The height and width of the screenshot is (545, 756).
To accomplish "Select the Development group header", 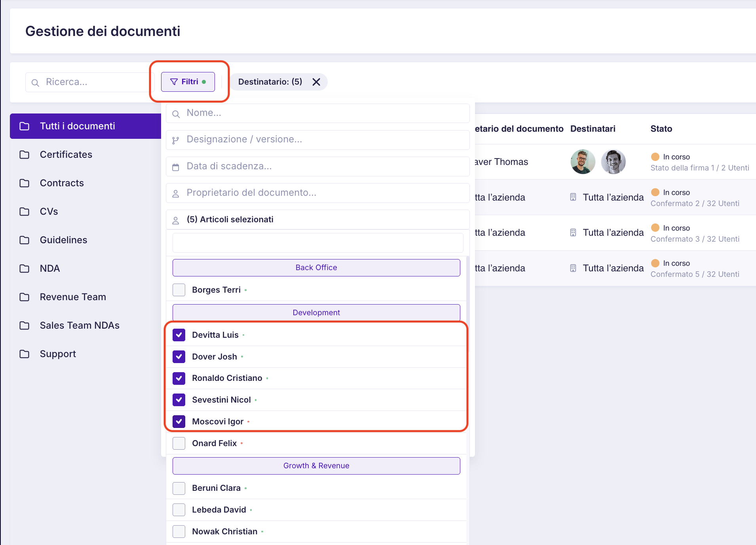I will click(316, 312).
